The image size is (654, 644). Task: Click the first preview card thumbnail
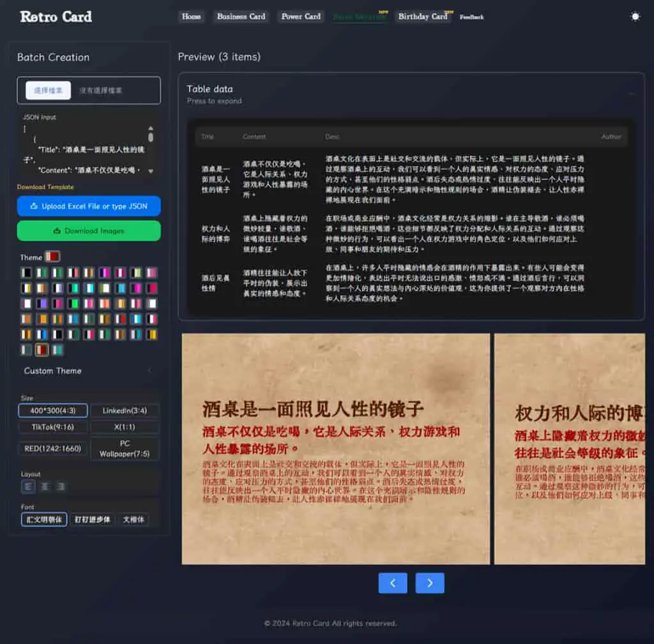tap(336, 449)
